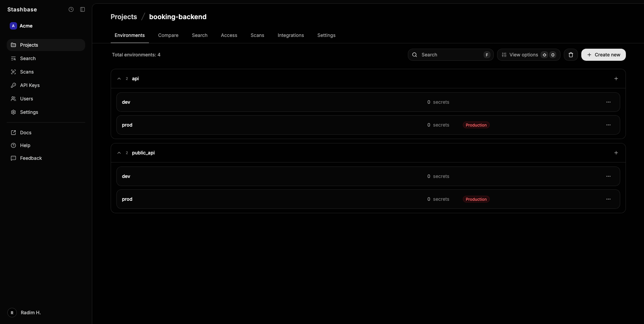Open more options for public_api dev
This screenshot has width=644, height=324.
[x=608, y=176]
